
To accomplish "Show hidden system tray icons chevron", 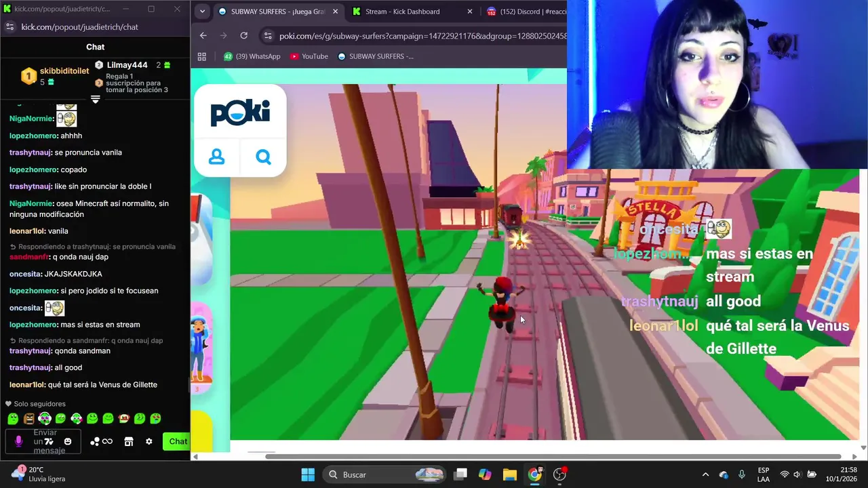I will [x=705, y=474].
